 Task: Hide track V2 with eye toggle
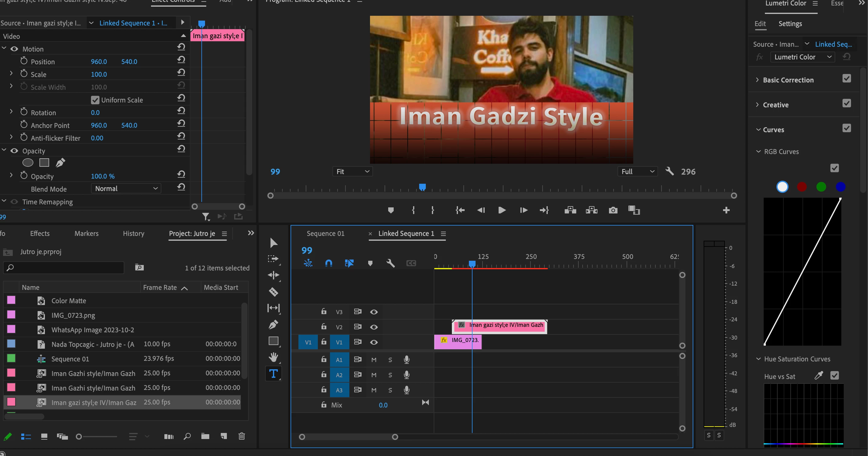tap(374, 327)
